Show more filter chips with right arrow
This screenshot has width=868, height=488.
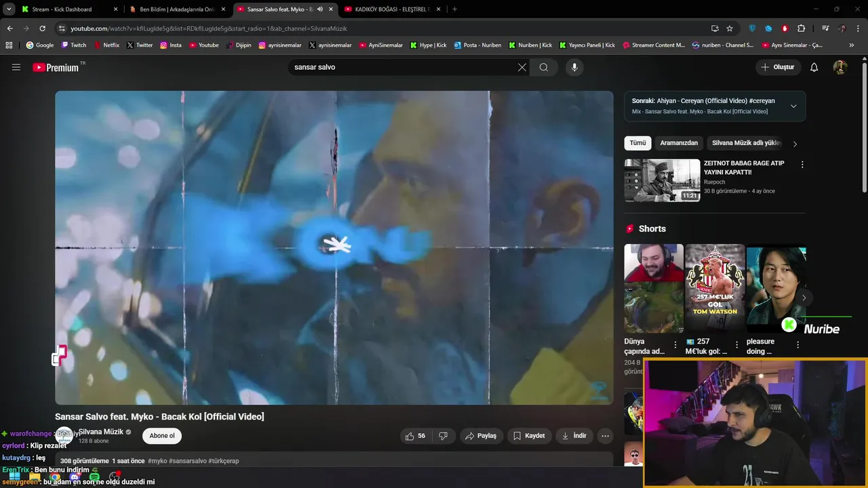point(795,144)
